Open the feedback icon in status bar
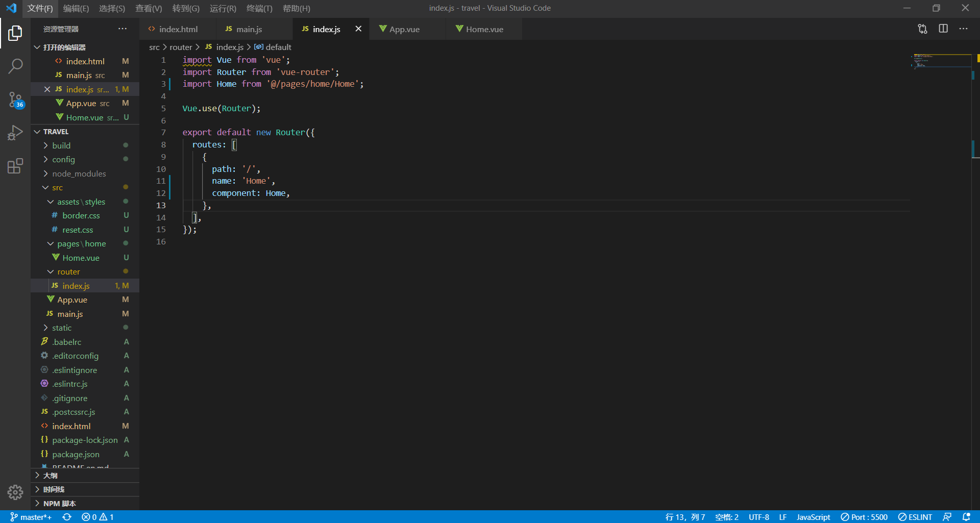The image size is (980, 523). coord(947,517)
